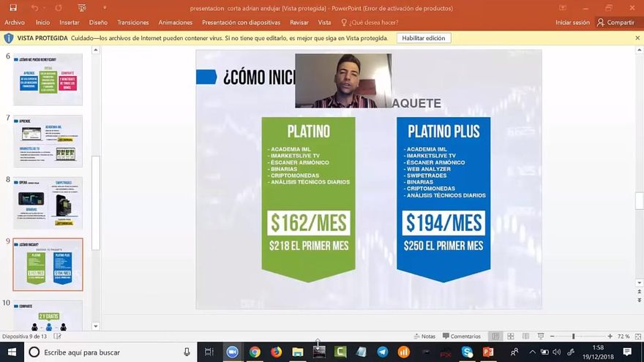Toggle the Notas pane

pos(424,336)
